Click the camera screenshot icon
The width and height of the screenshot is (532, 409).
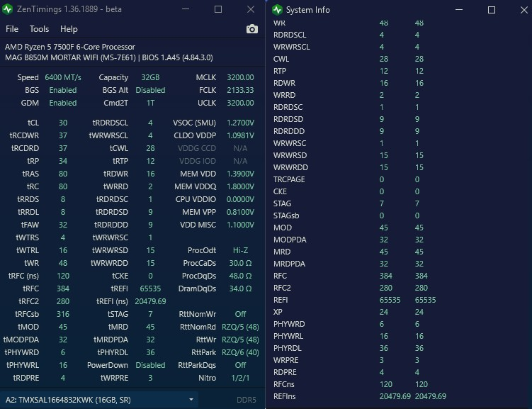click(251, 29)
